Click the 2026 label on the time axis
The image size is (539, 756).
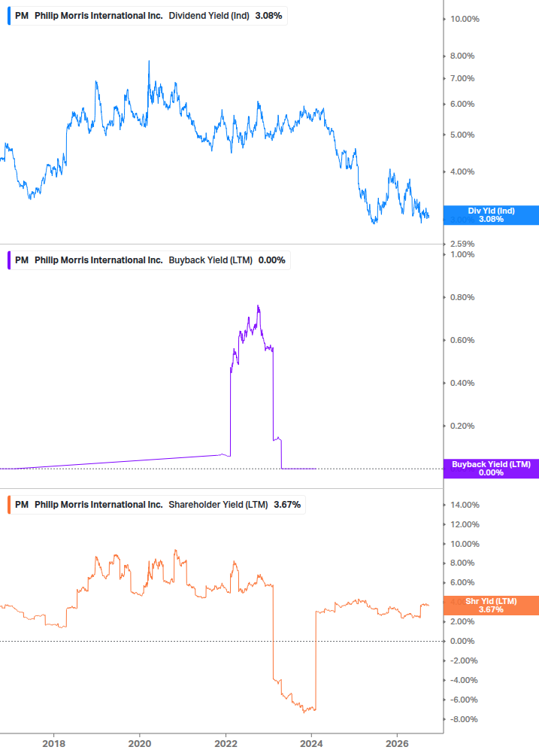398,744
